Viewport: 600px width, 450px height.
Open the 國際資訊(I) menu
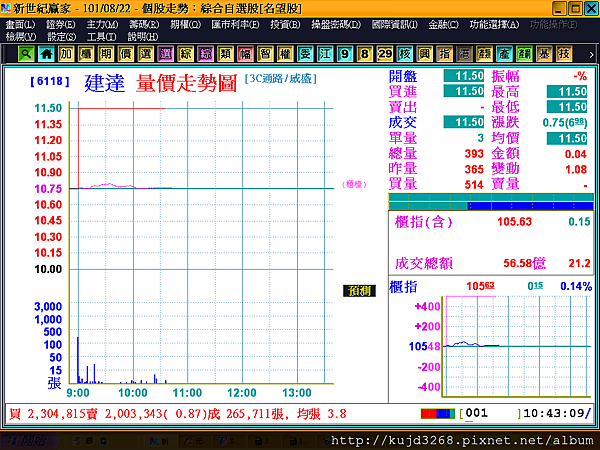(x=395, y=24)
